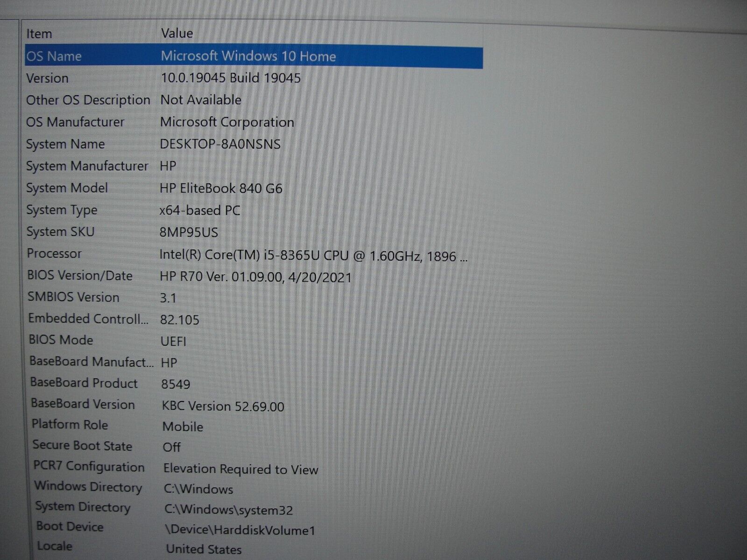The width and height of the screenshot is (747, 560).
Task: Click C:\Windows\system32 value
Action: (x=229, y=510)
